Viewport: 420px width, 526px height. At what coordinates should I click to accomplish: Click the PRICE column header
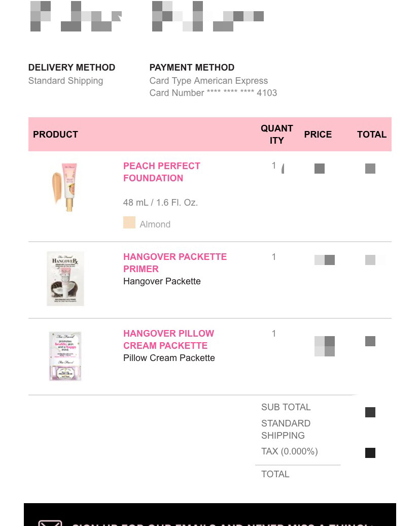[x=318, y=134]
